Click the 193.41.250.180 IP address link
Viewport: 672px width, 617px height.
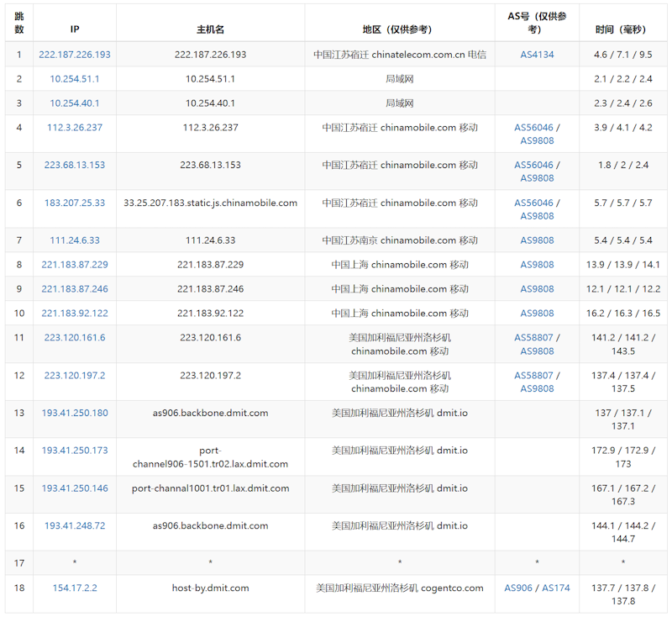[75, 413]
